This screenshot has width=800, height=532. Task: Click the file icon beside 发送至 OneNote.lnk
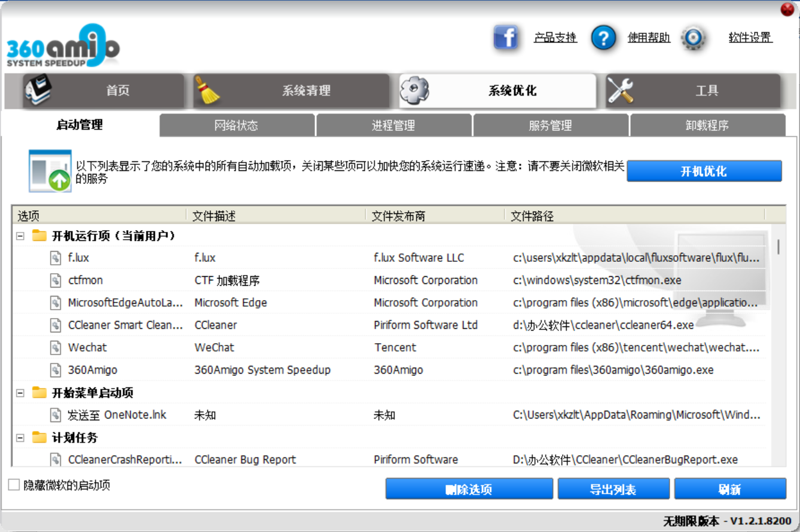point(56,415)
